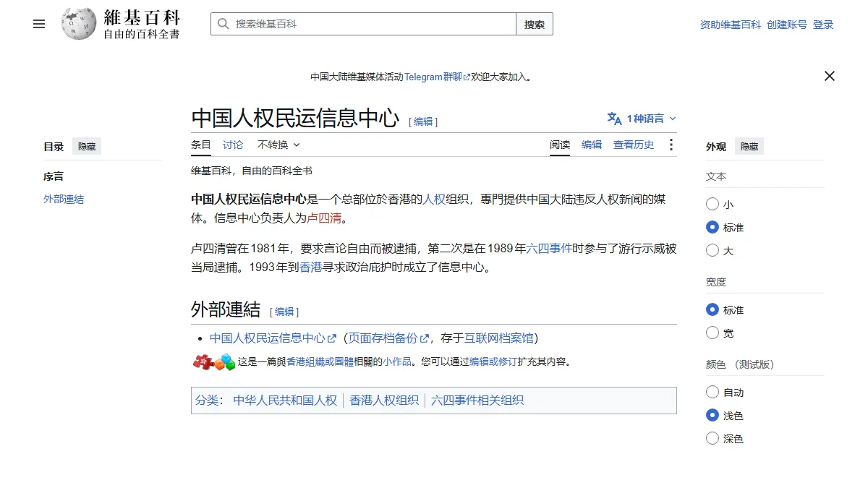Click the 登录 link

(x=823, y=25)
